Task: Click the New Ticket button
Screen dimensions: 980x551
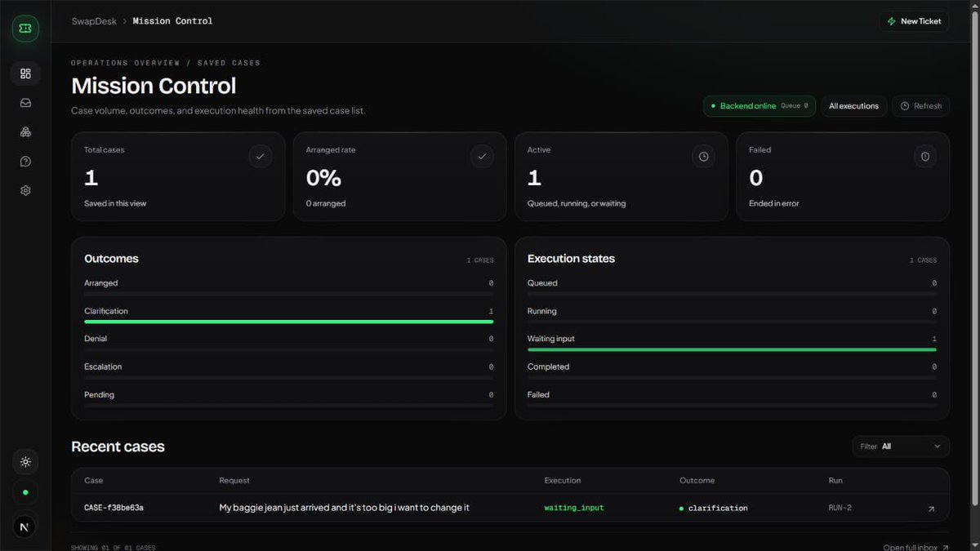Action: [914, 21]
